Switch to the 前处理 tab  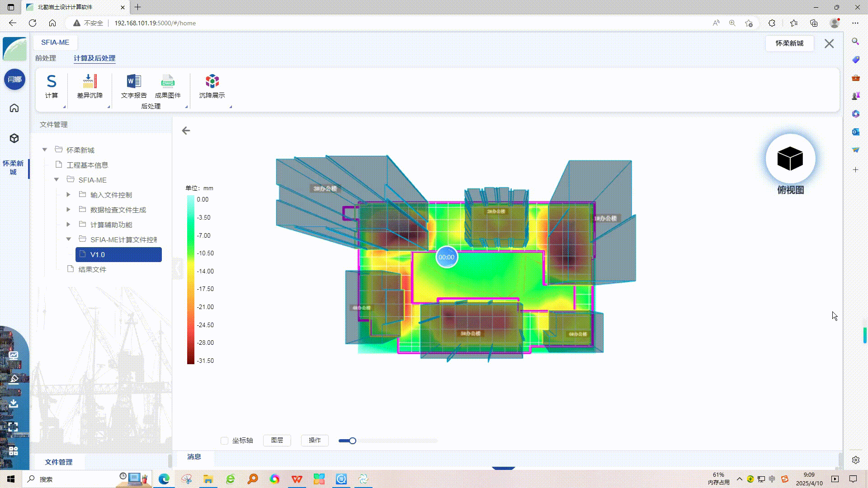coord(46,58)
